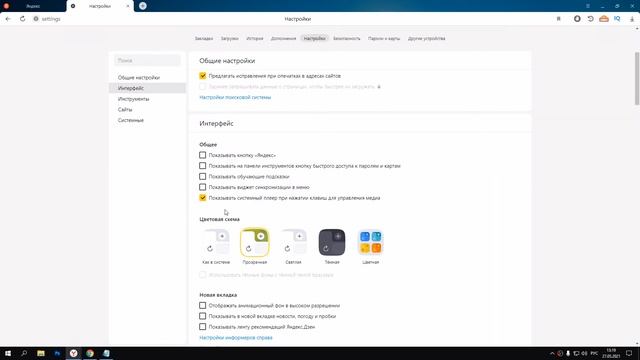
Task: Click the settings search field in sidebar
Action: tap(147, 60)
